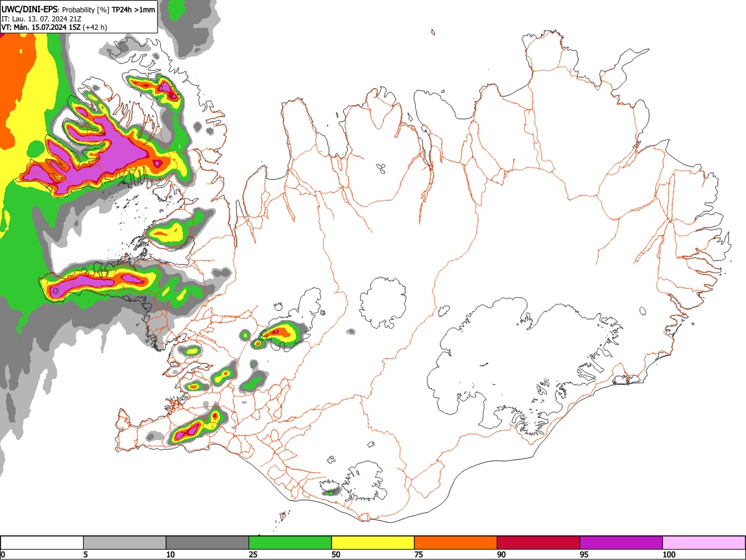Screen dimensions: 746x560
Task: Click the purple 95-100% legend swatch
Action: pyautogui.click(x=621, y=543)
